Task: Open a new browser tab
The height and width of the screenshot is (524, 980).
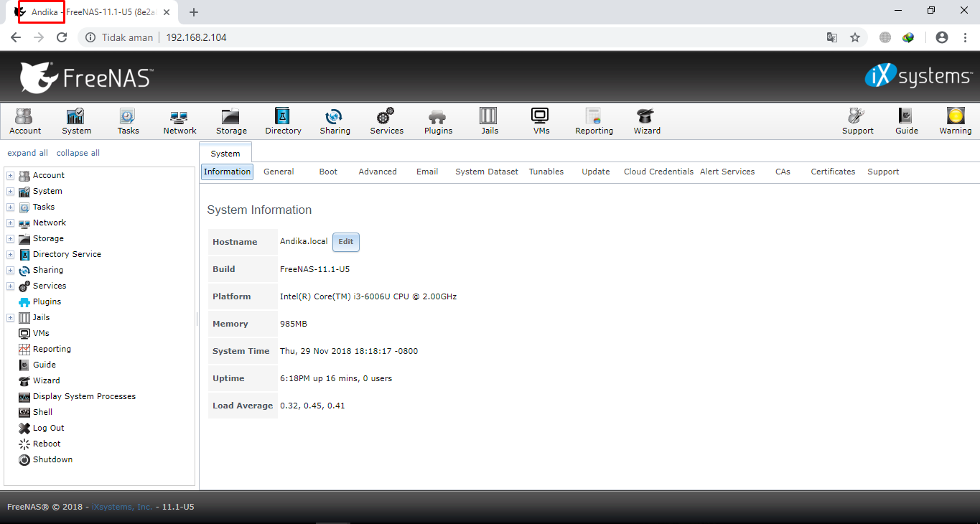Action: (194, 11)
